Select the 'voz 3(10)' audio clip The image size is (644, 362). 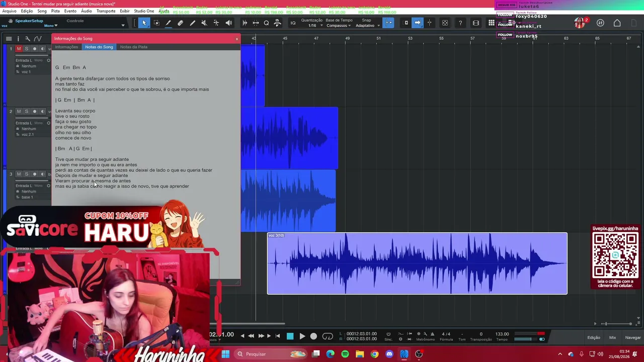417,263
